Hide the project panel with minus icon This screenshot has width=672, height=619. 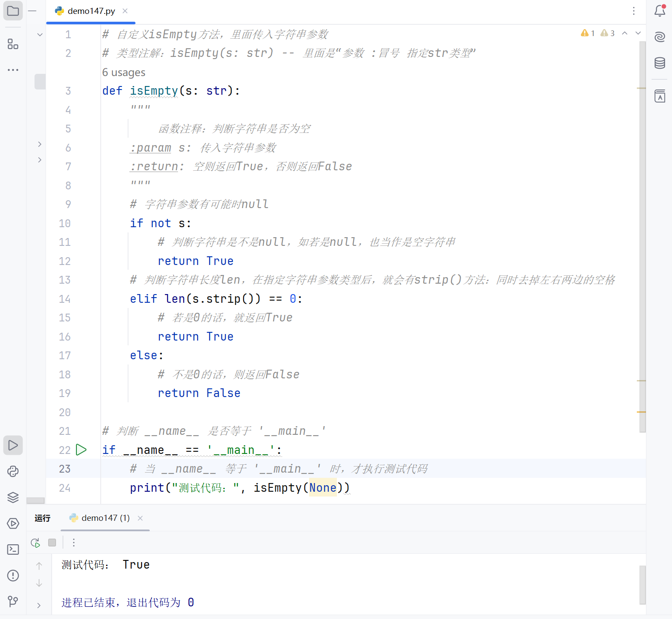[32, 11]
